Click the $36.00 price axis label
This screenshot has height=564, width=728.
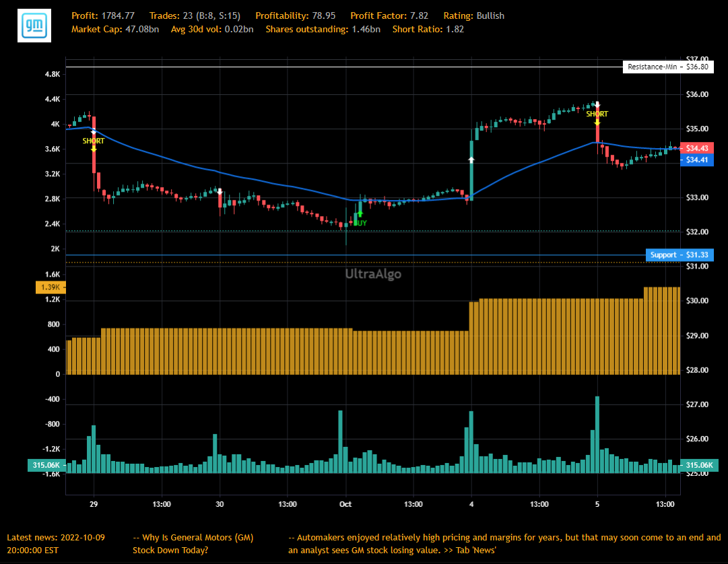[697, 94]
